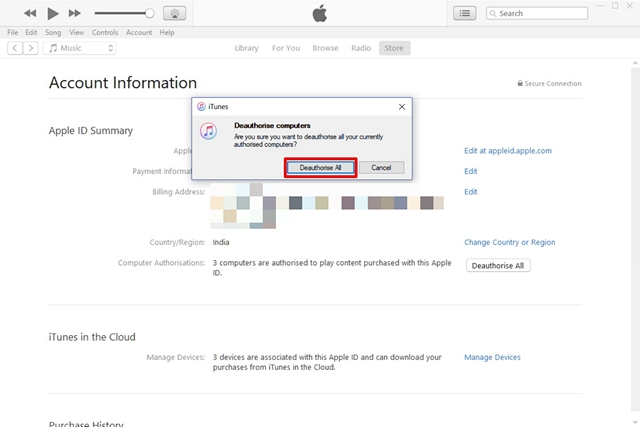Confirm Deauthorise All in the dialog

320,168
